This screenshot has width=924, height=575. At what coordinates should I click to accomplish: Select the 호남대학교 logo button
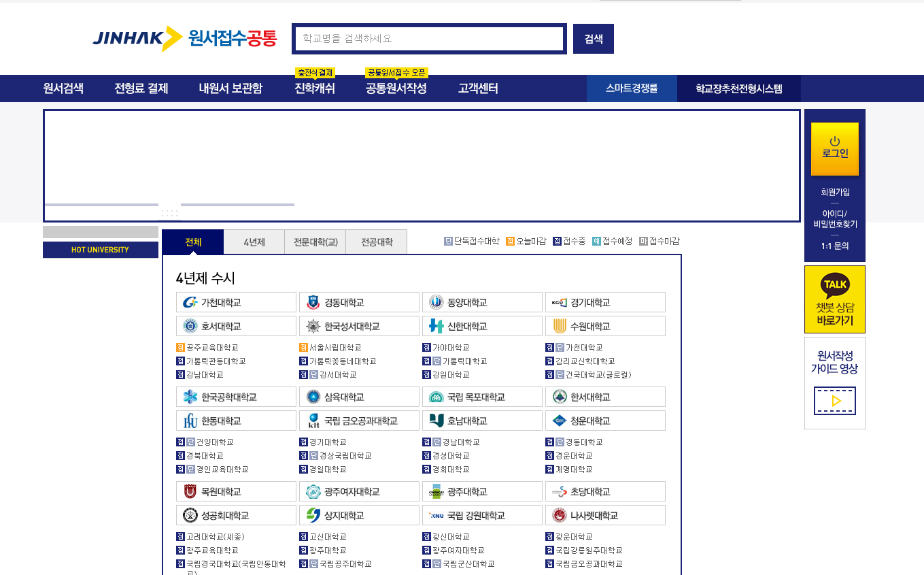coord(482,421)
